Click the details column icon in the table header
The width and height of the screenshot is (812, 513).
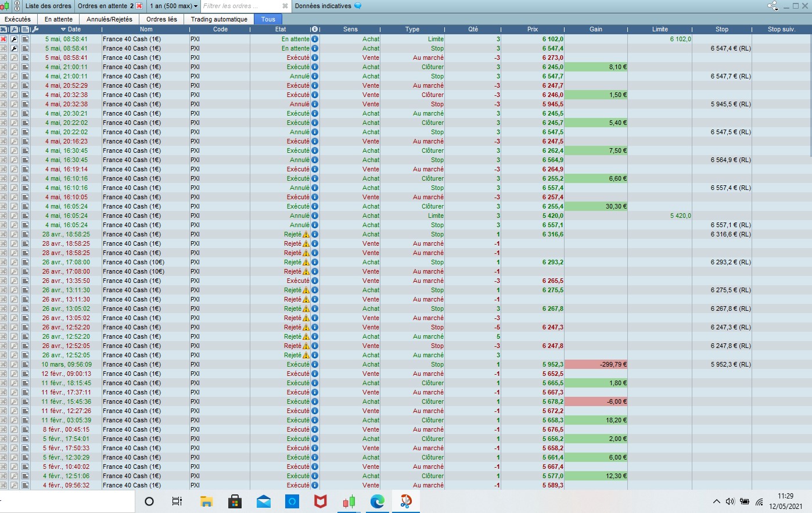click(25, 29)
